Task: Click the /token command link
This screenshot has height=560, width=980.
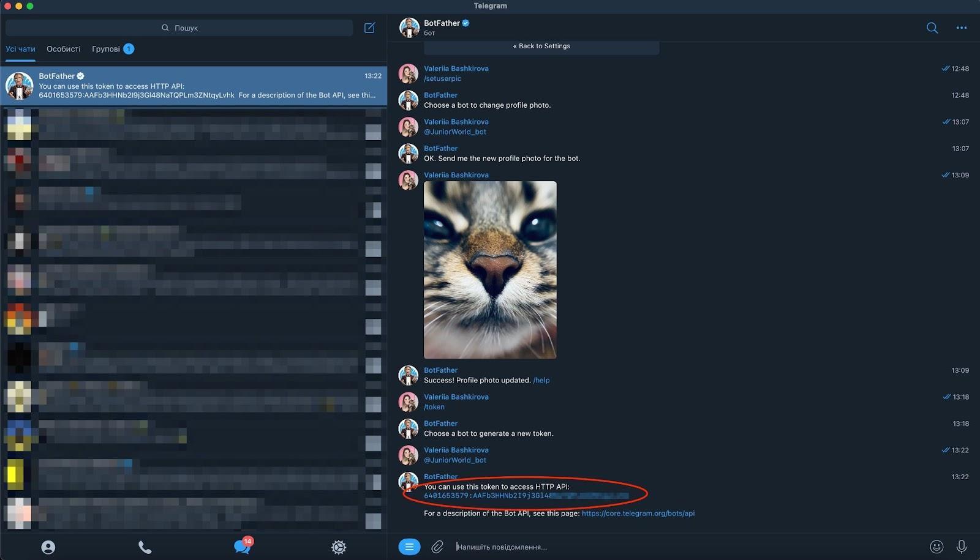Action: [x=433, y=406]
